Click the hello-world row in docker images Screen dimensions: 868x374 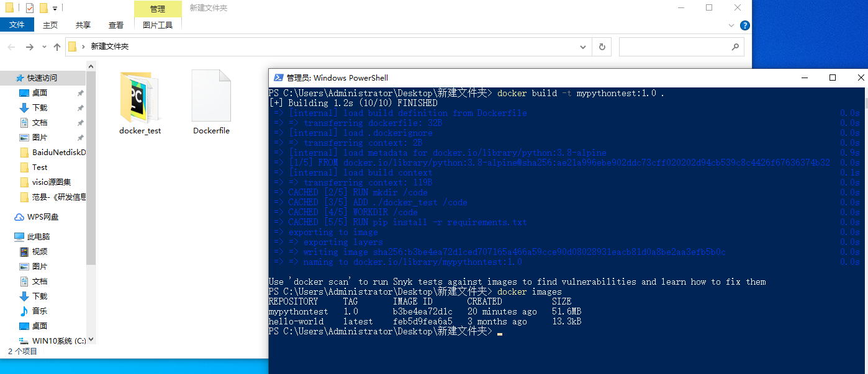point(425,321)
